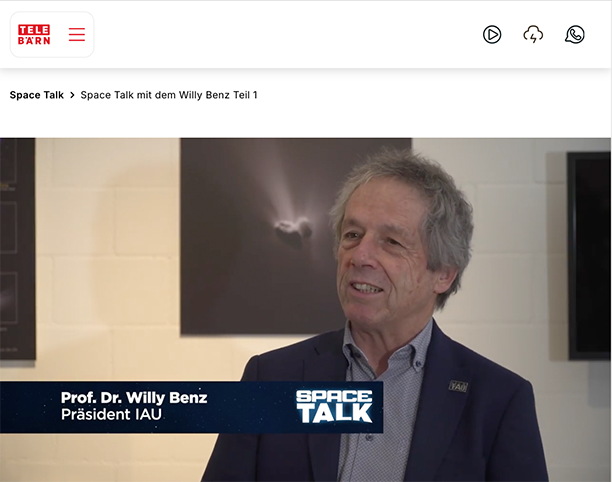612x482 pixels.
Task: Click the 'Prof. Dr. Willy Benz' caption
Action: click(x=134, y=398)
